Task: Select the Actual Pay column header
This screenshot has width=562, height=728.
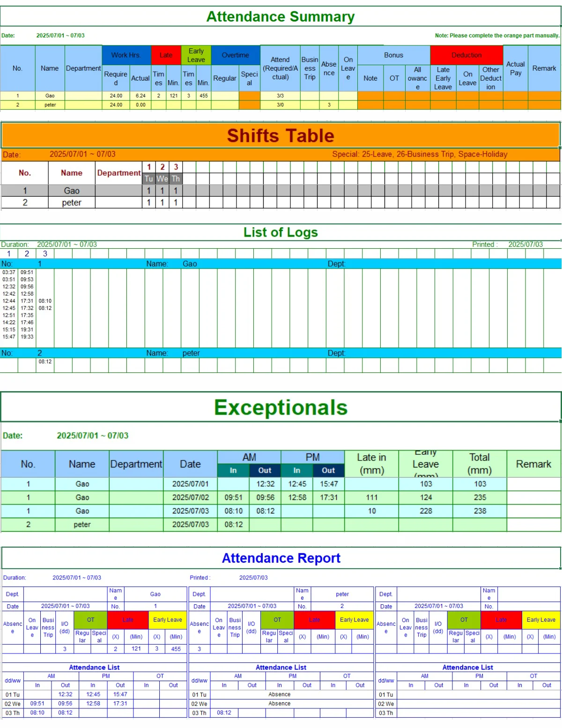Action: point(515,68)
